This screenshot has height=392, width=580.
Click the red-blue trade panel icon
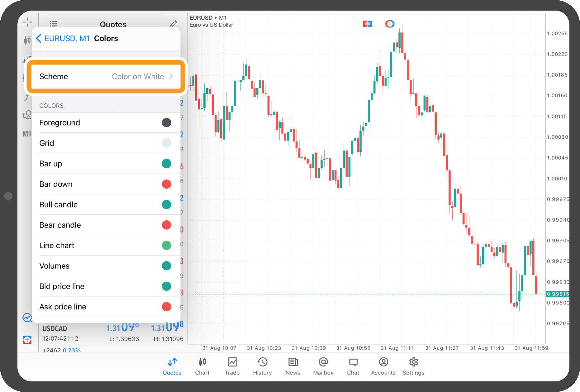(x=368, y=24)
